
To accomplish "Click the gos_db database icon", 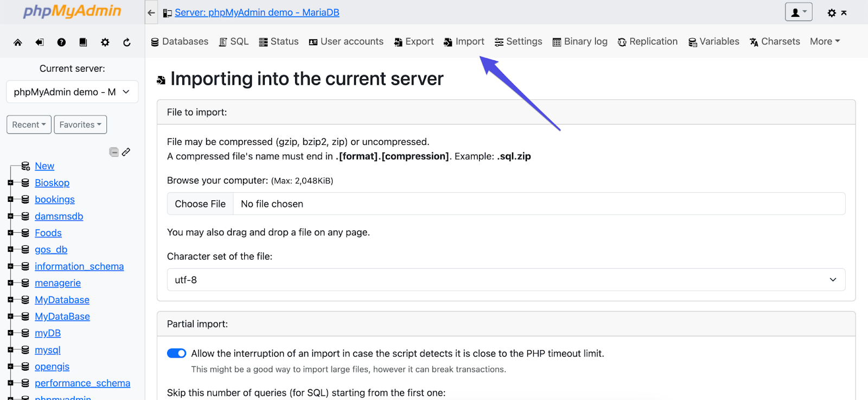I will (25, 250).
